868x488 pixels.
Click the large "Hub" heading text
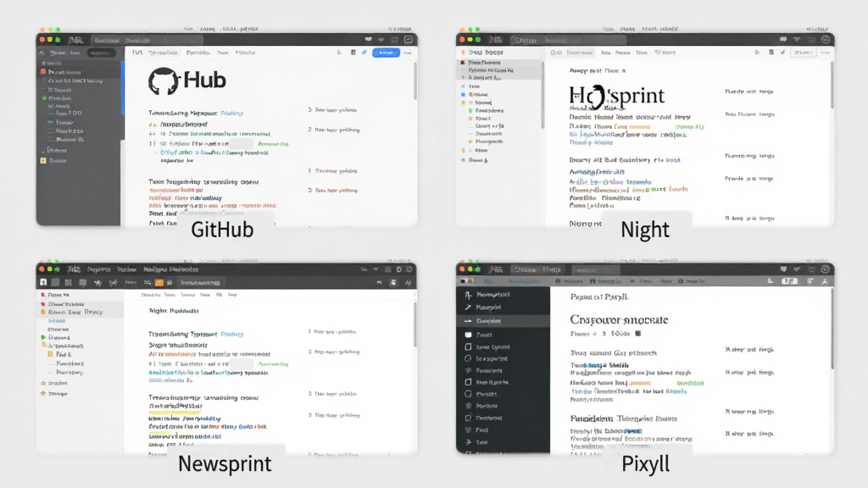click(x=205, y=80)
